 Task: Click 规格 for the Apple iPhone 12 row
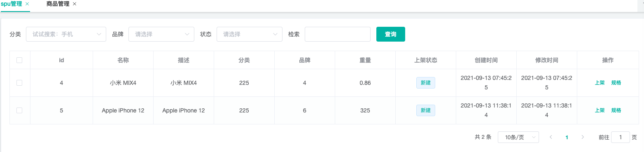616,110
